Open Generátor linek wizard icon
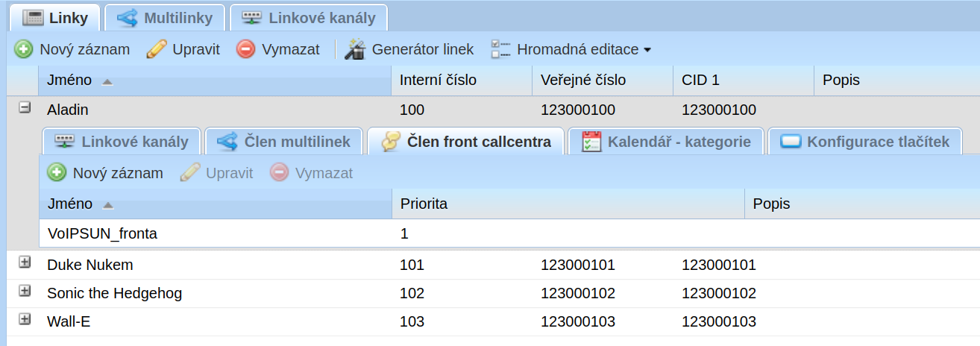The height and width of the screenshot is (346, 980). [x=355, y=49]
